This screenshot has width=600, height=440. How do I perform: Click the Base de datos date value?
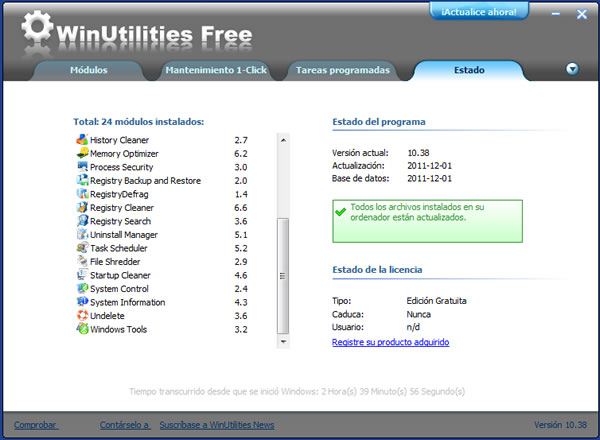point(429,178)
